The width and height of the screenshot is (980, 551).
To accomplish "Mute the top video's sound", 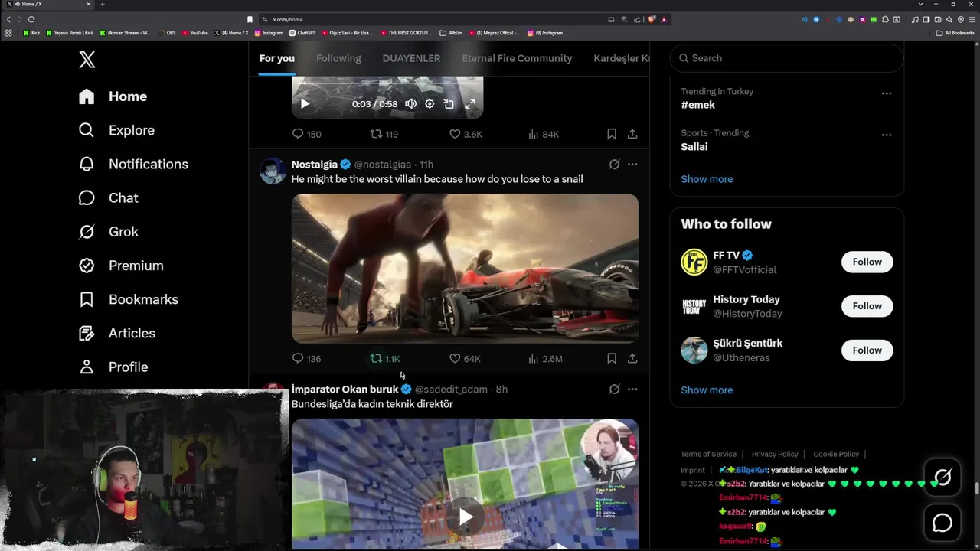I will [411, 104].
